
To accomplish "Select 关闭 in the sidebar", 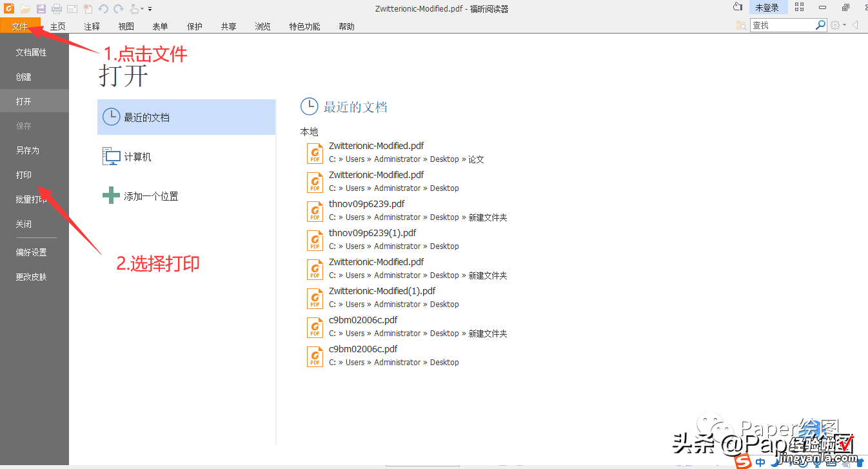I will tap(34, 224).
